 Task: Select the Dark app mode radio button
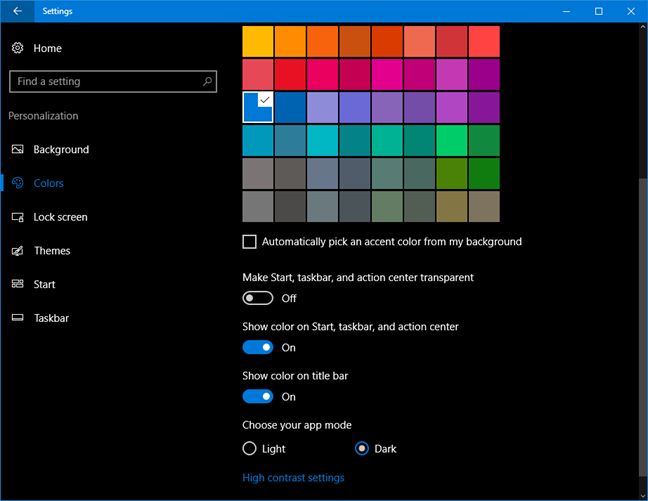click(362, 449)
